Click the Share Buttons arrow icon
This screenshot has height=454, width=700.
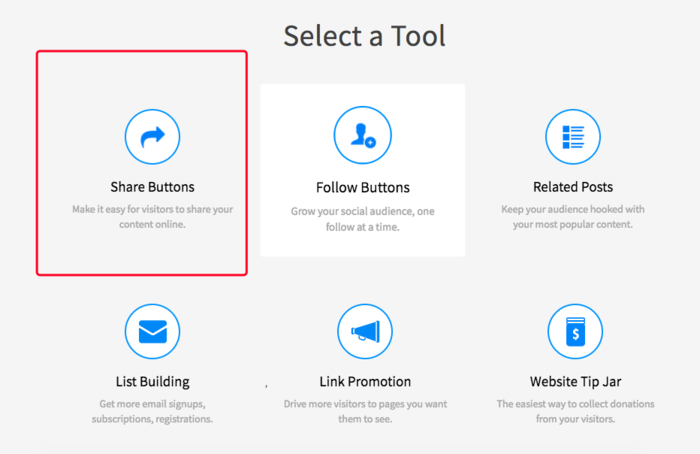coord(152,137)
